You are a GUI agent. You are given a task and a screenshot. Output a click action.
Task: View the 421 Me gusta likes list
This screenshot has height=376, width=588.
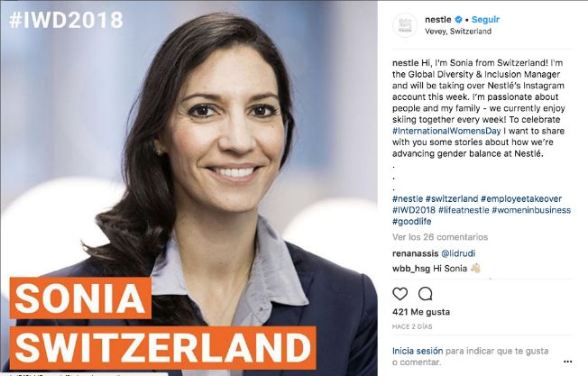pyautogui.click(x=421, y=312)
